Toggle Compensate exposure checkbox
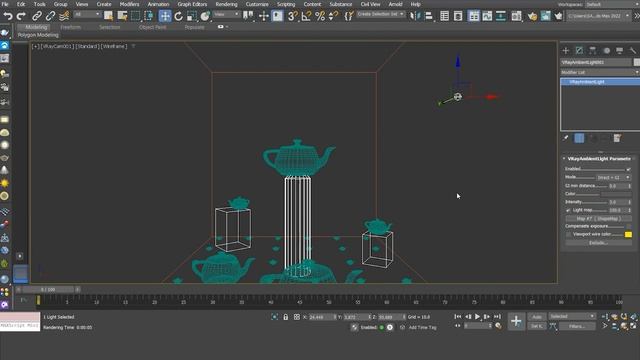 628,226
